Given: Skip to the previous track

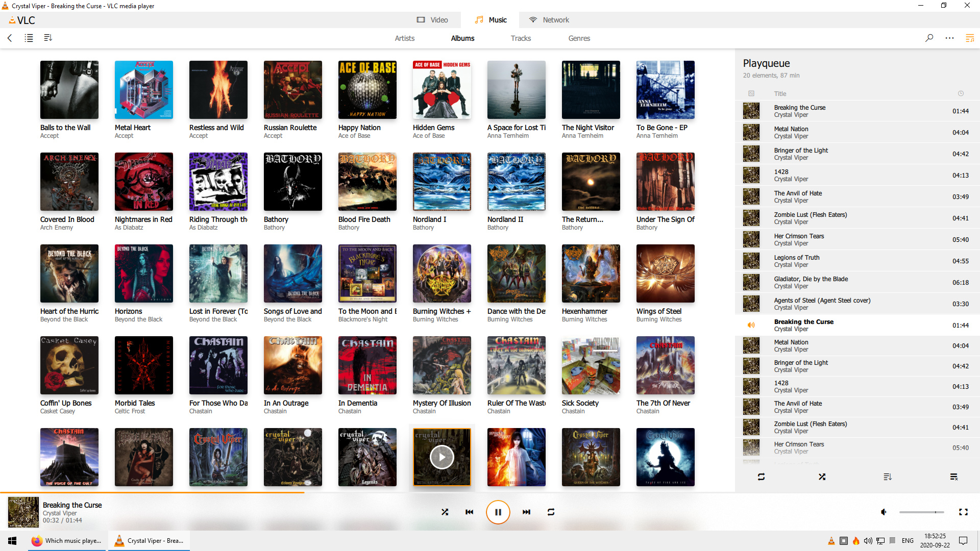Looking at the screenshot, I should click(x=469, y=512).
